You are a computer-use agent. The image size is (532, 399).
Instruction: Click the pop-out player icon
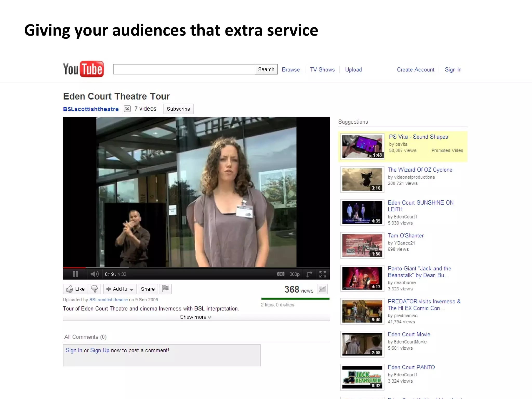(x=309, y=274)
